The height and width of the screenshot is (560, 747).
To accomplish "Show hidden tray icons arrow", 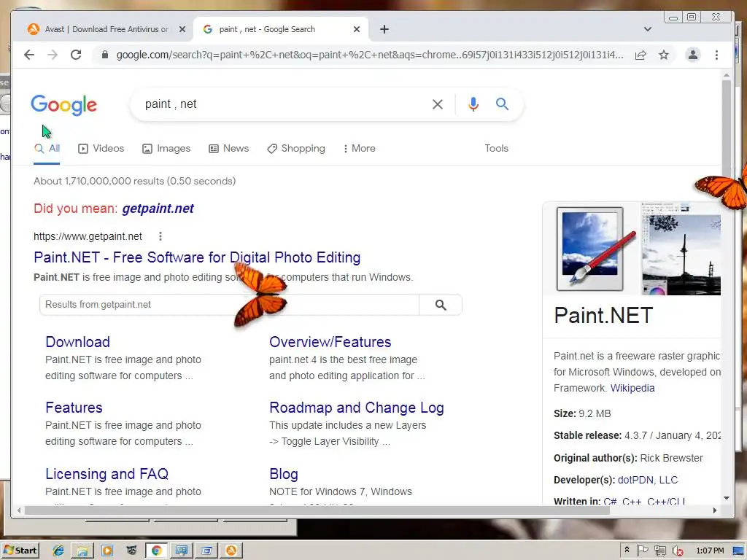I will tap(627, 550).
